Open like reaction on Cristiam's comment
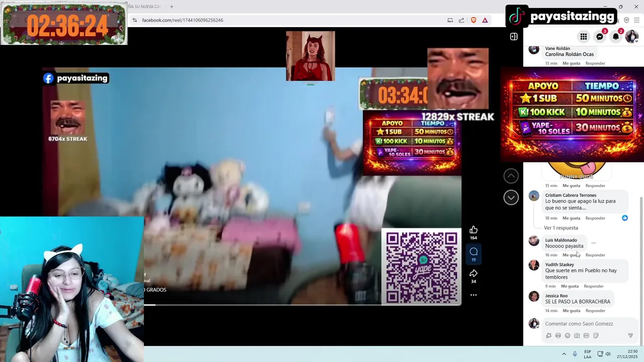 (x=625, y=218)
